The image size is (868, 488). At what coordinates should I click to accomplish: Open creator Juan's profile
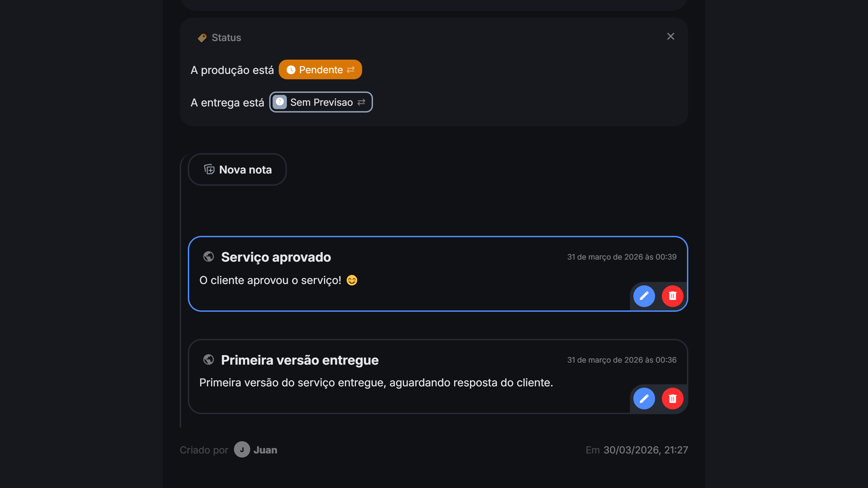click(x=265, y=450)
